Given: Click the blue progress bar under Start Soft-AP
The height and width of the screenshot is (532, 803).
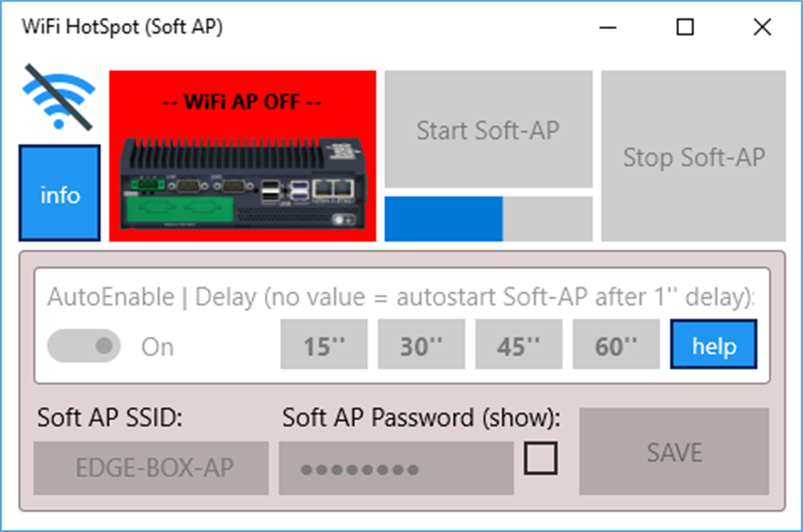Looking at the screenshot, I should tap(443, 220).
